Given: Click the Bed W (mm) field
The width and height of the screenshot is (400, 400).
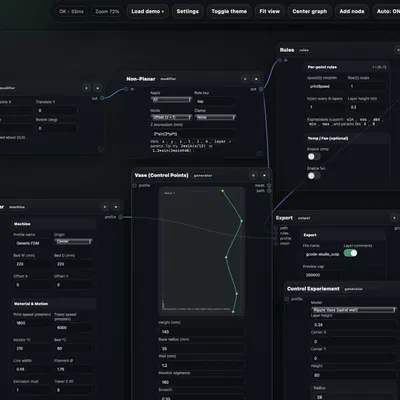Looking at the screenshot, I should tap(32, 264).
